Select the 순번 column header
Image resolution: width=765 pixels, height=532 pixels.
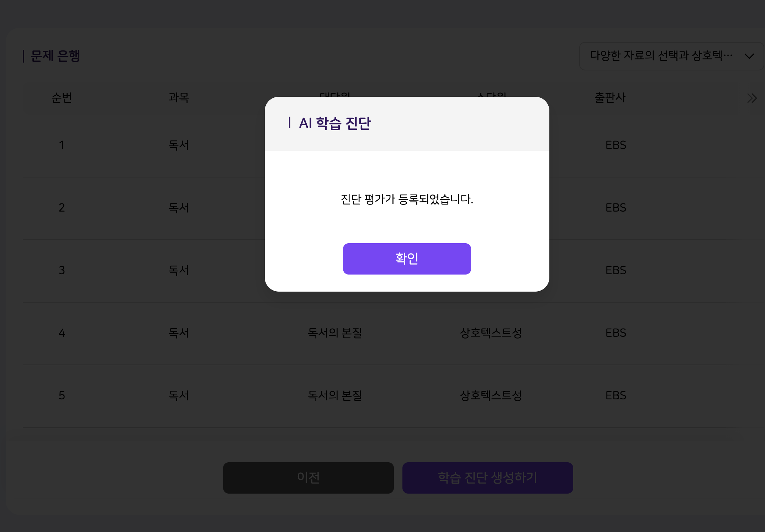pyautogui.click(x=62, y=97)
